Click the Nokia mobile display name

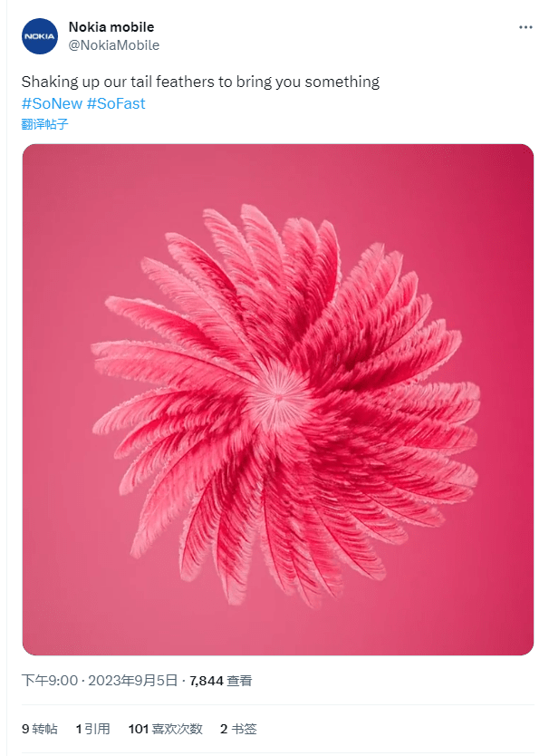(x=111, y=27)
